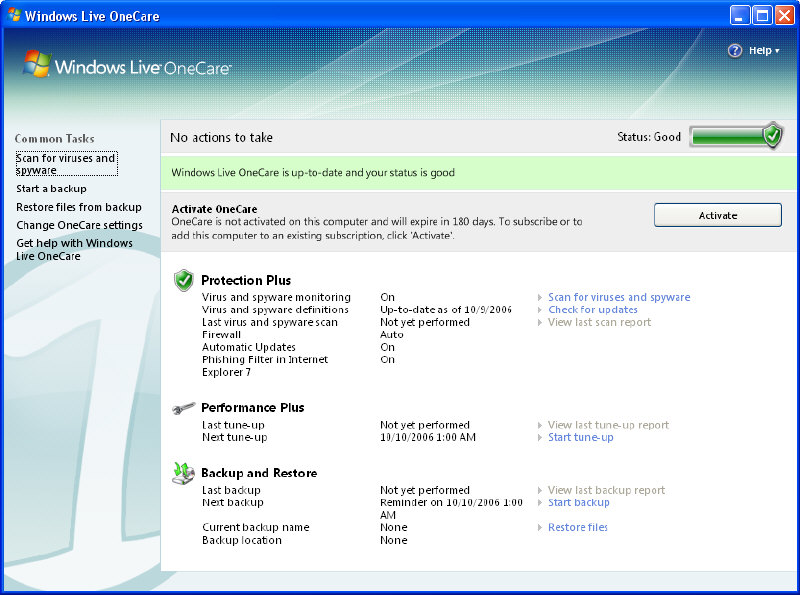Click Phishing Filter in Internet Explorer 7 label
The height and width of the screenshot is (595, 800).
click(265, 366)
